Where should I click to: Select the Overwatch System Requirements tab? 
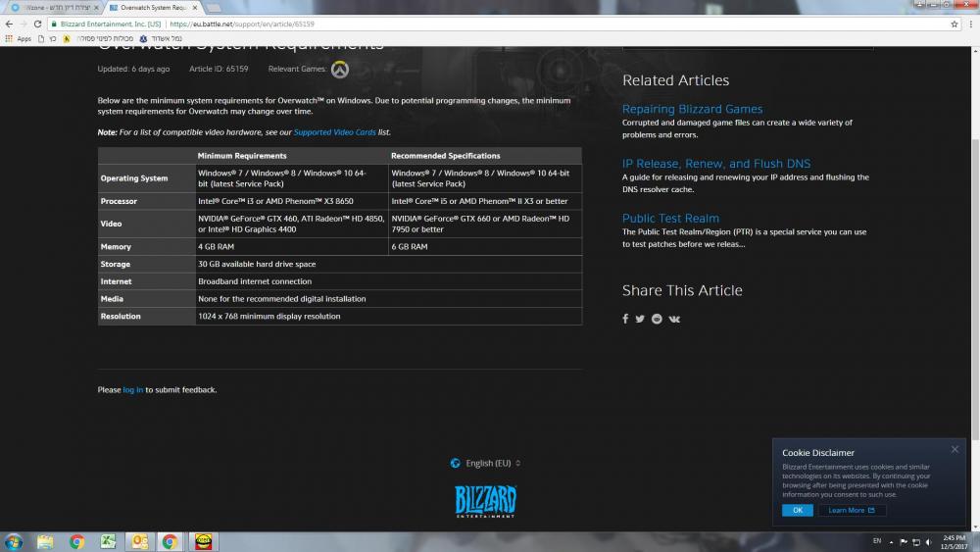150,8
